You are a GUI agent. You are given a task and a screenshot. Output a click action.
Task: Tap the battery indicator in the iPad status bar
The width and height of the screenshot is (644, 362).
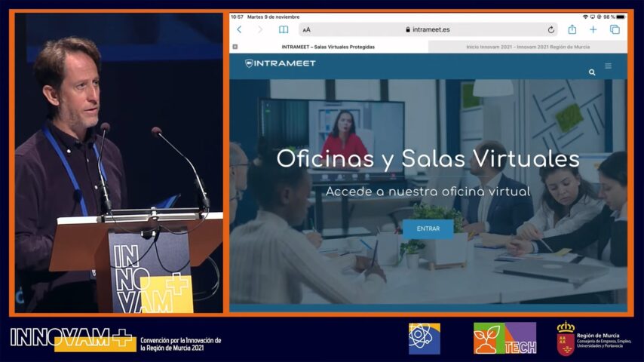click(621, 17)
